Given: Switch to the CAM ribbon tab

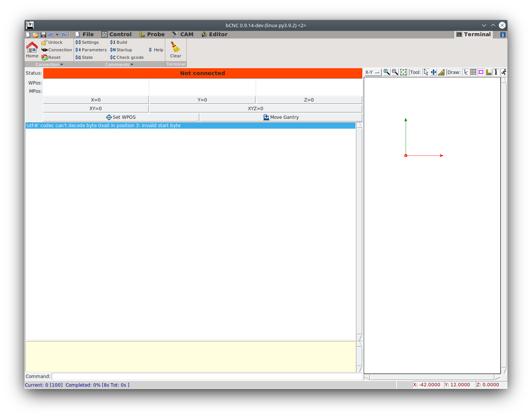Looking at the screenshot, I should 183,34.
